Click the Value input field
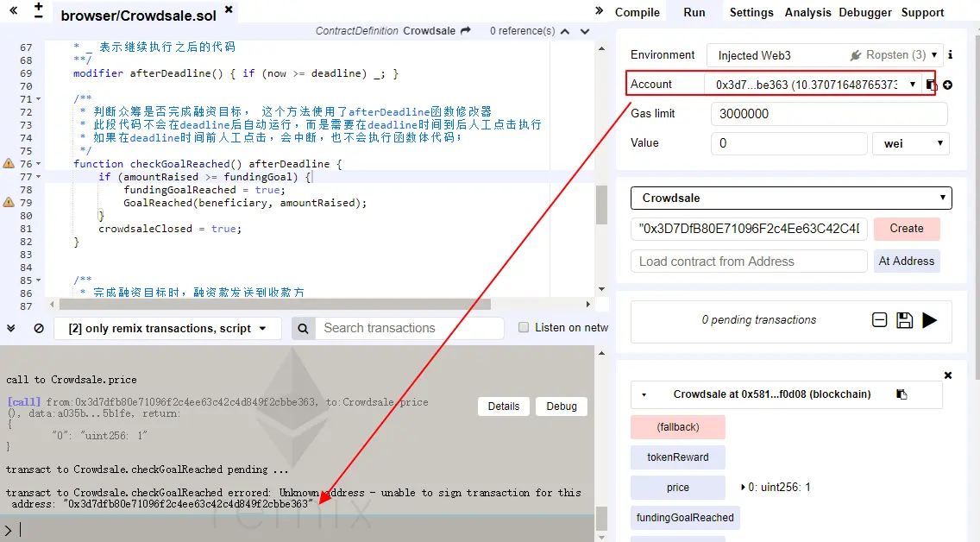 click(789, 143)
